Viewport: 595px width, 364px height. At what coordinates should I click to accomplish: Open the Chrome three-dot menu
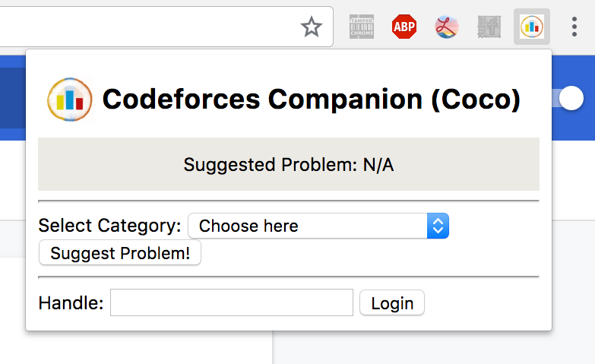tap(574, 27)
